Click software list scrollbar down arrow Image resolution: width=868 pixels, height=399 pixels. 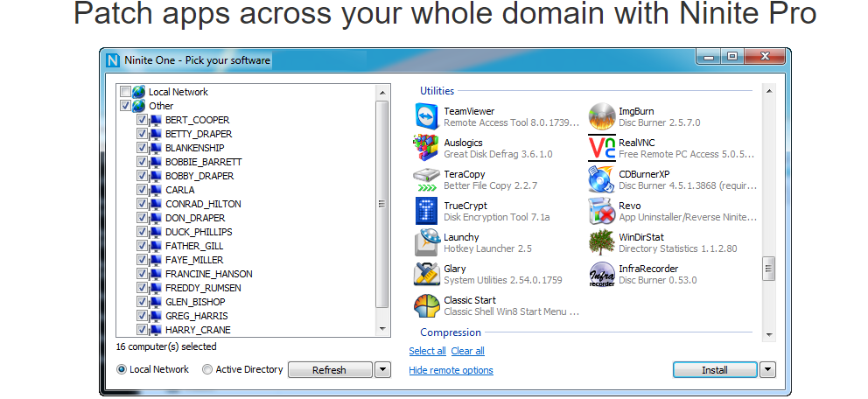click(769, 335)
